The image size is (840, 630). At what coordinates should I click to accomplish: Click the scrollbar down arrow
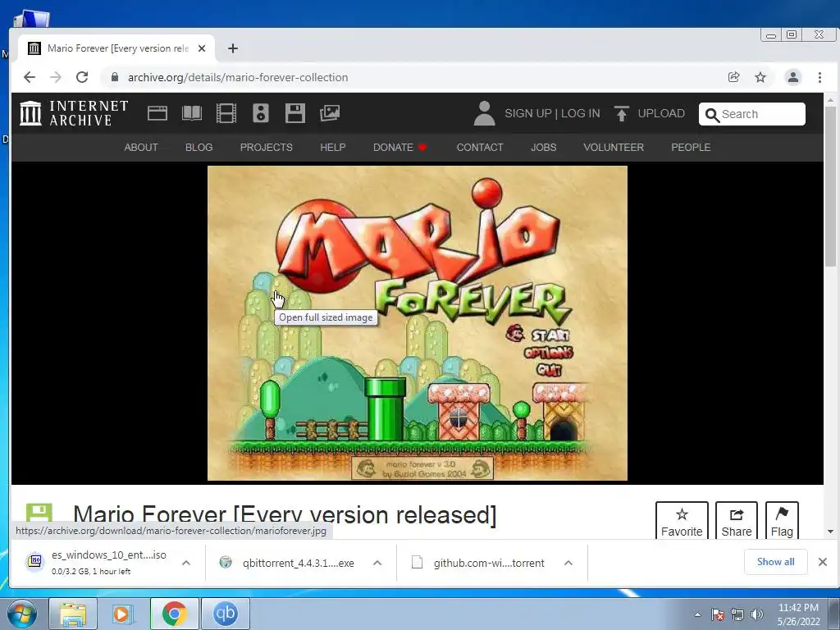pos(830,532)
